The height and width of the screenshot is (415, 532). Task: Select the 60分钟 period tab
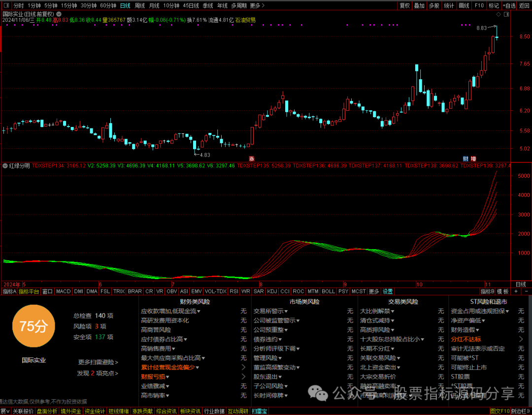click(108, 5)
